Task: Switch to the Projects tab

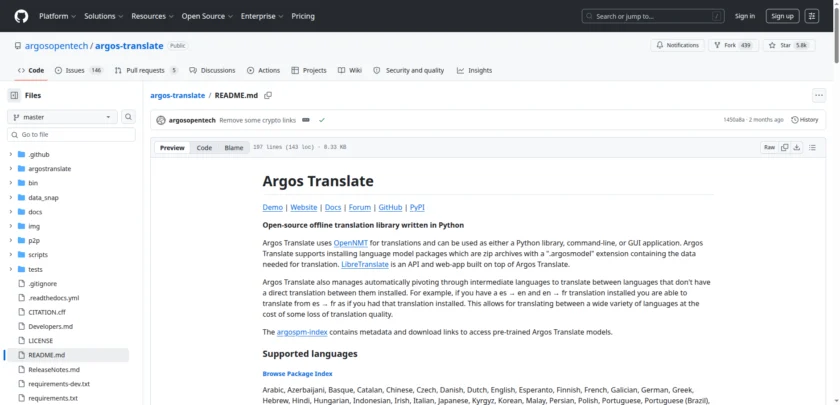Action: pos(309,70)
